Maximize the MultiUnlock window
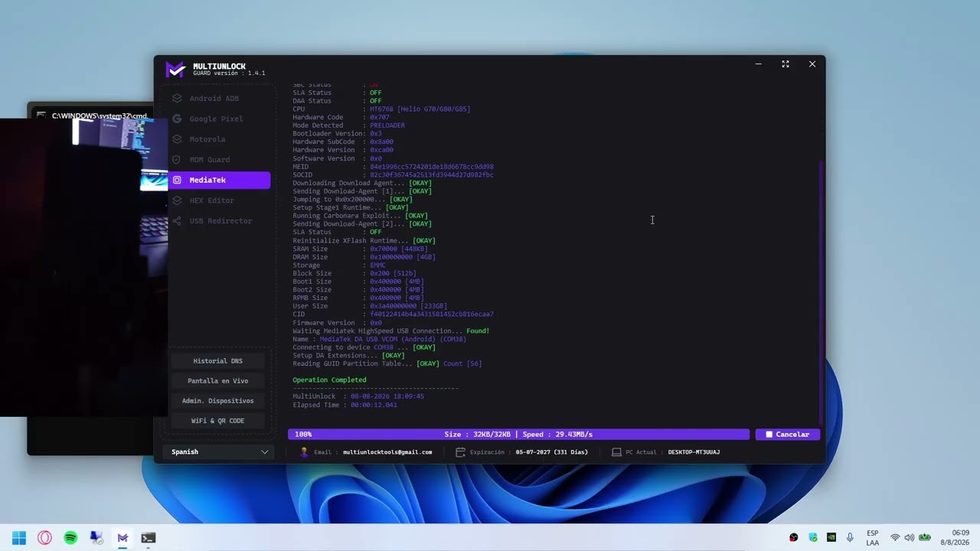Viewport: 980px width, 551px height. pyautogui.click(x=786, y=64)
